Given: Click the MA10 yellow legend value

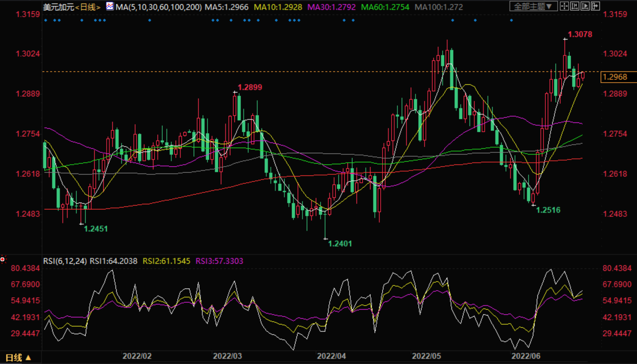Looking at the screenshot, I should (x=278, y=7).
